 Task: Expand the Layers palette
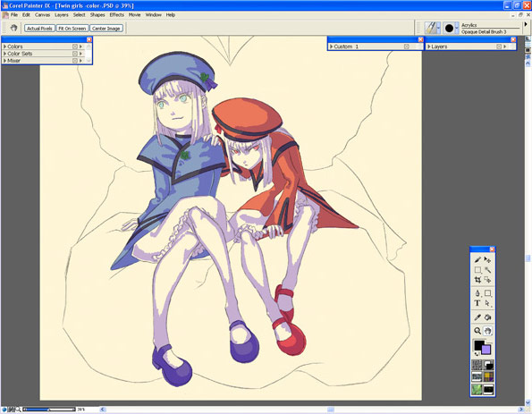point(429,46)
